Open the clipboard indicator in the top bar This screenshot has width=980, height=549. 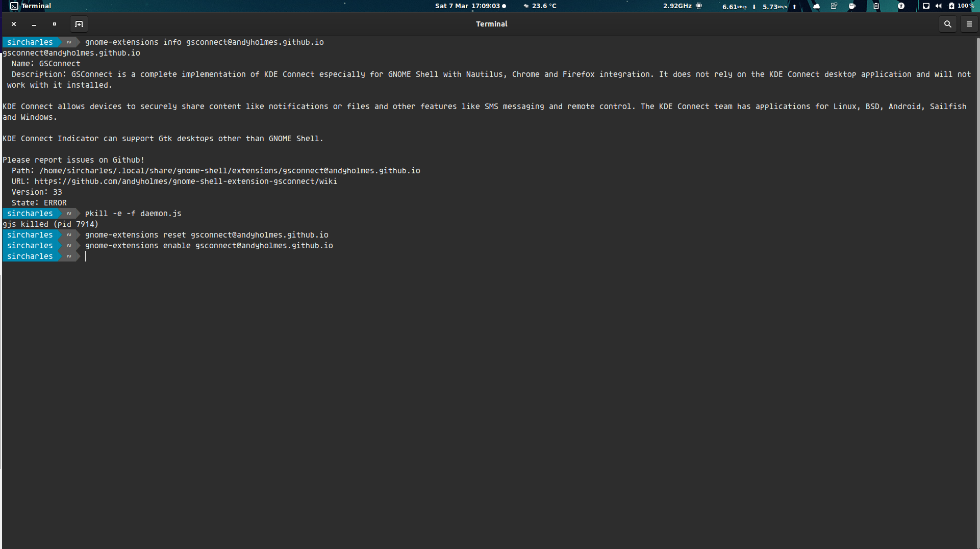click(x=876, y=6)
